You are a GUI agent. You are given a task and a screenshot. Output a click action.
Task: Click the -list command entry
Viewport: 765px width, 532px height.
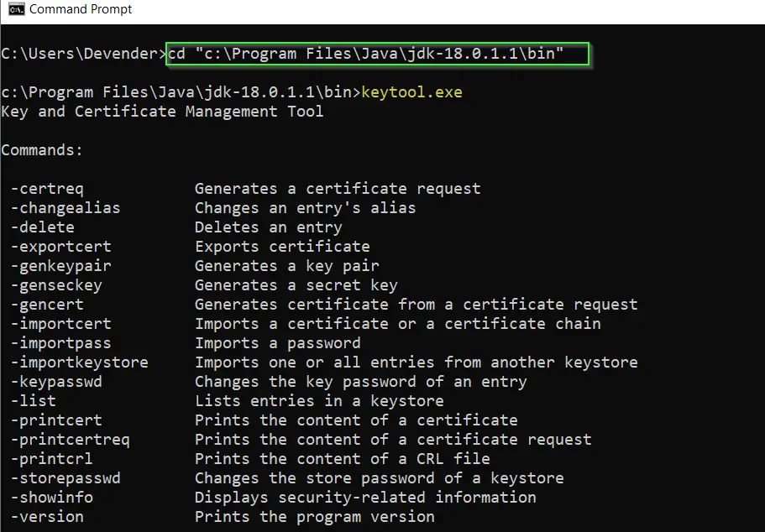coord(34,400)
